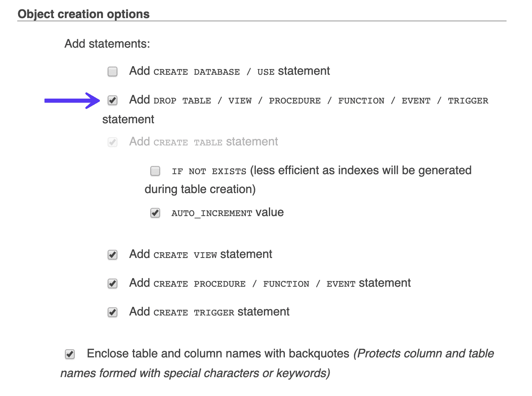Uncheck Enclose table and column names with backquotes
The height and width of the screenshot is (396, 532).
[69, 354]
